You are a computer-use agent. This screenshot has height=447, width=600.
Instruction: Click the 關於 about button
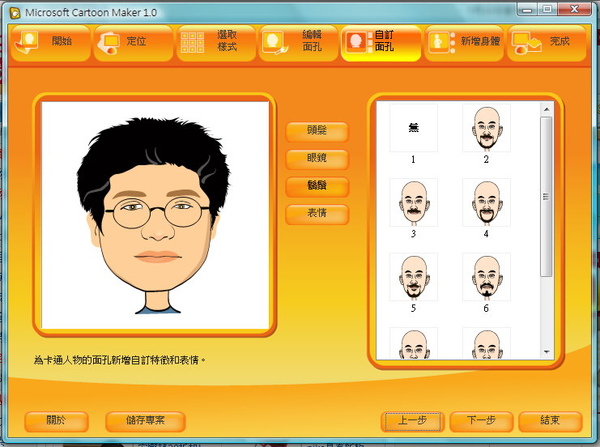pos(57,421)
